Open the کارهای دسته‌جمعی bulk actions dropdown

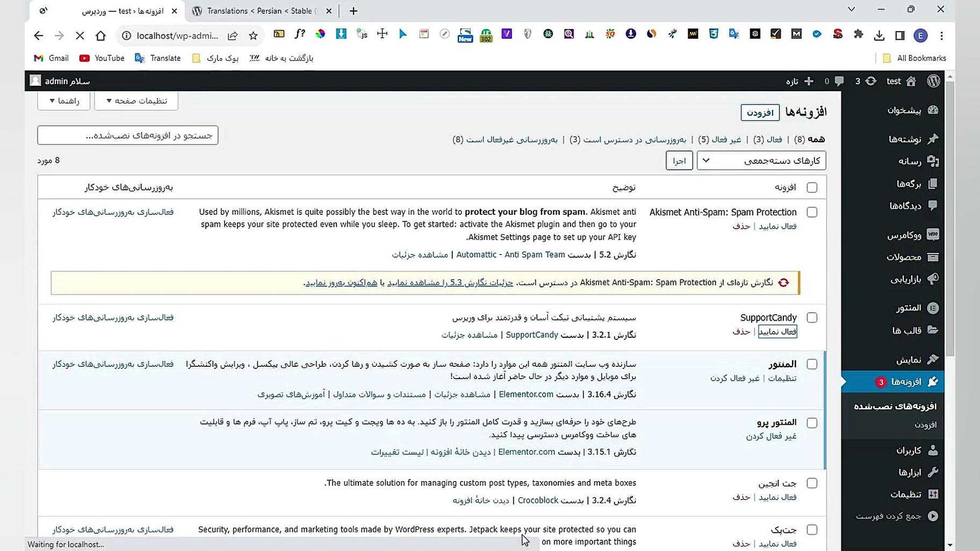[761, 161]
